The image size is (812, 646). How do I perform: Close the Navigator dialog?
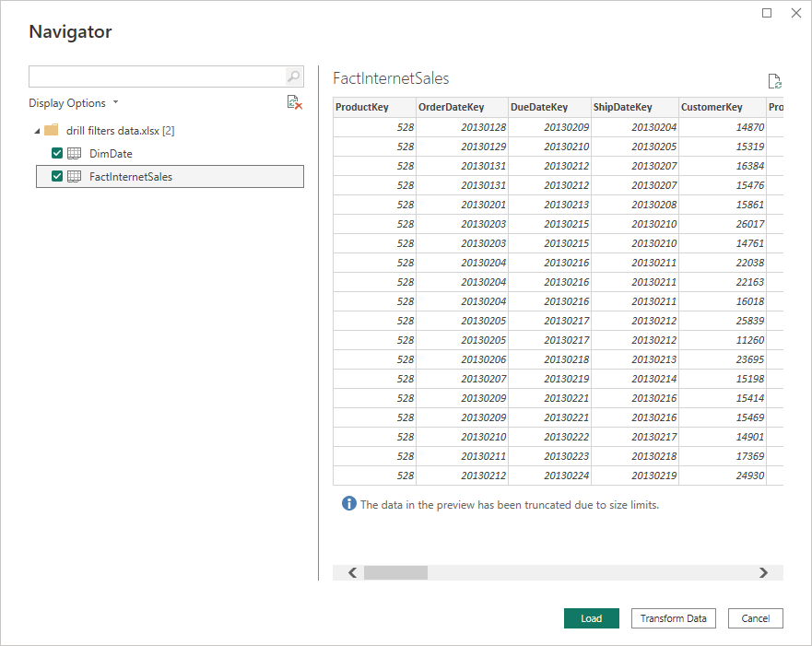coord(796,13)
